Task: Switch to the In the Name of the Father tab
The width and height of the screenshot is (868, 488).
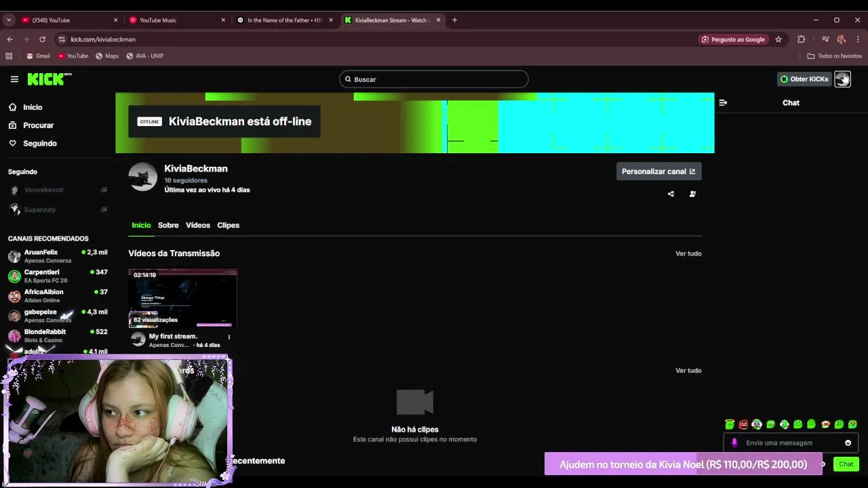Action: pyautogui.click(x=284, y=20)
